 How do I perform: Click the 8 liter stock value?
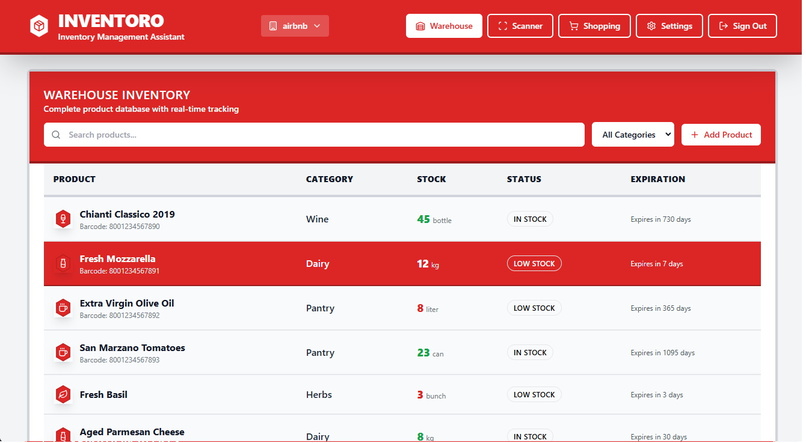[427, 308]
